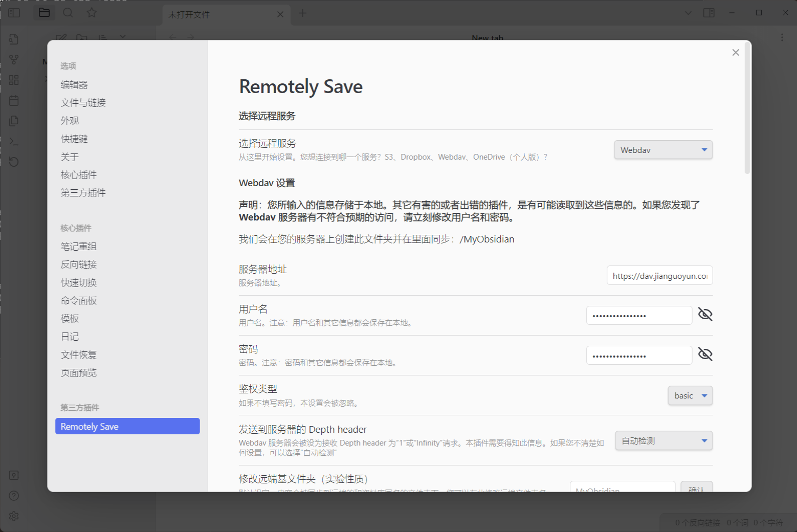
Task: Reveal the hidden password field
Action: tap(705, 354)
